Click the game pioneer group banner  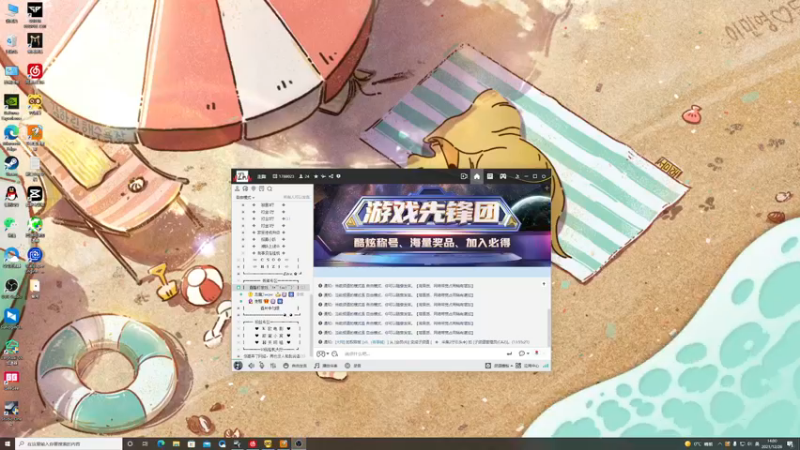click(x=432, y=224)
